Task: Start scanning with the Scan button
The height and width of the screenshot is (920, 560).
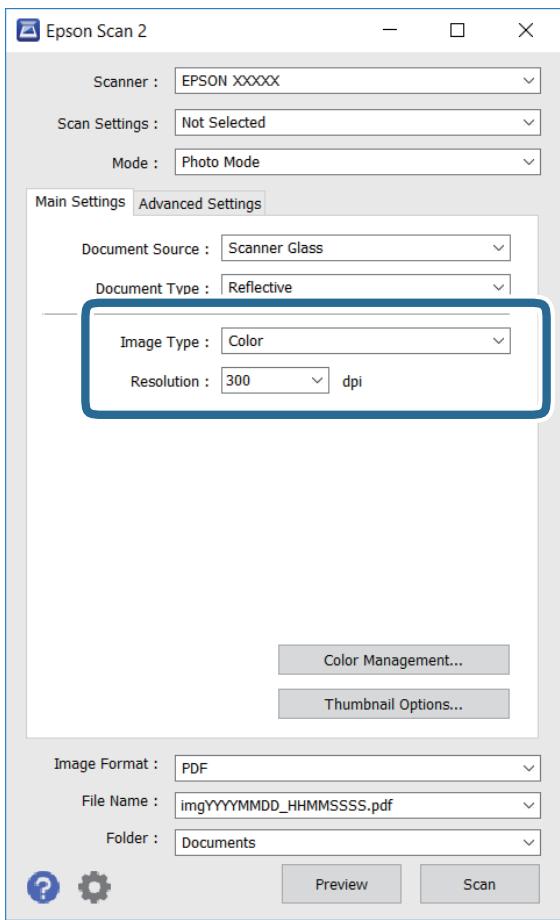Action: [480, 884]
